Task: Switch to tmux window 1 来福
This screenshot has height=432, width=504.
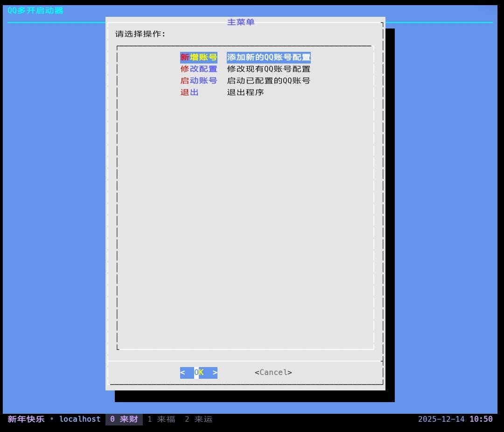Action: pos(161,419)
